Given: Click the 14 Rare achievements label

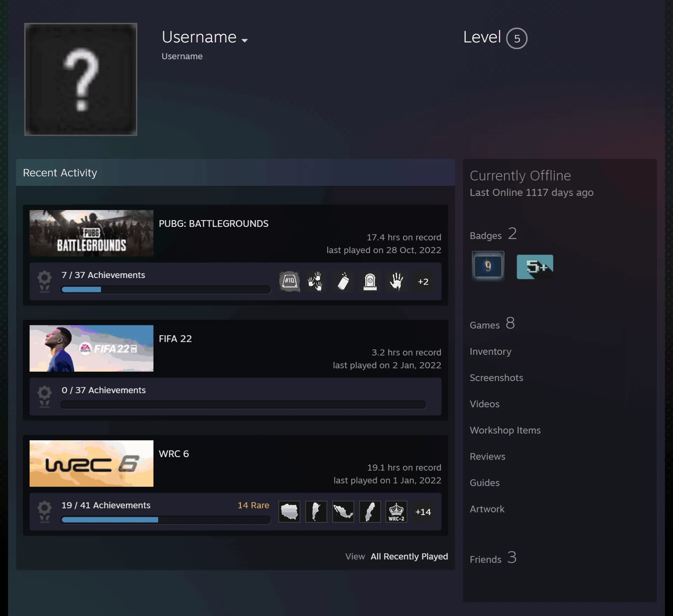Looking at the screenshot, I should tap(253, 505).
